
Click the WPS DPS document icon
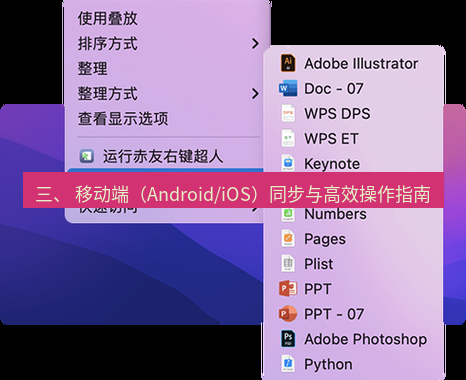pyautogui.click(x=288, y=114)
